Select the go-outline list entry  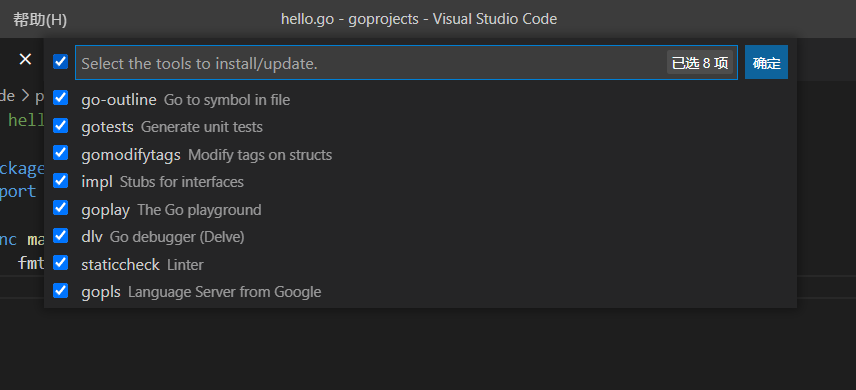click(x=420, y=99)
